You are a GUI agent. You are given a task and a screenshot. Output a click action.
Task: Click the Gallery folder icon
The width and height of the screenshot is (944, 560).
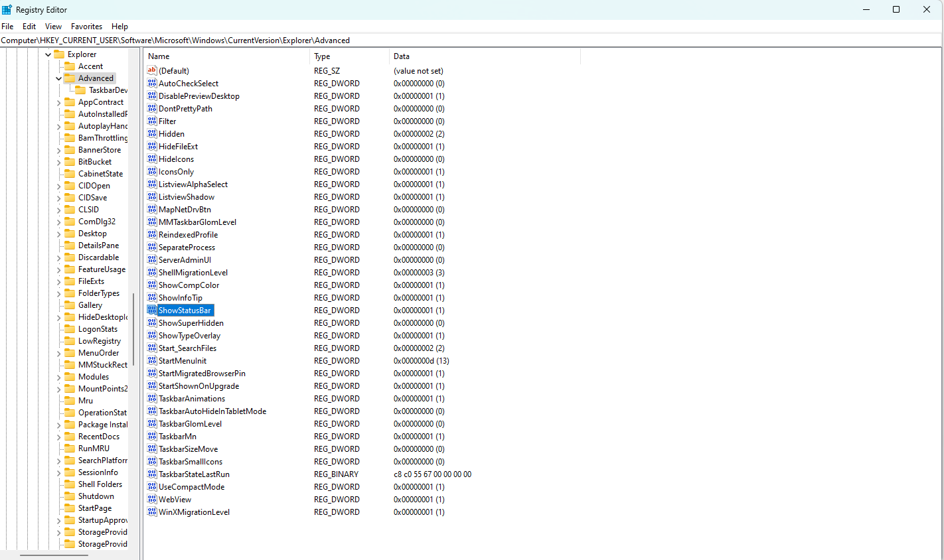tap(70, 305)
